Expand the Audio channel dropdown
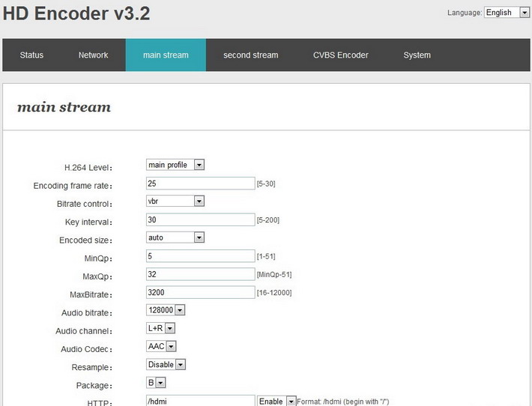Viewport: 532px width, 406px height. click(160, 328)
